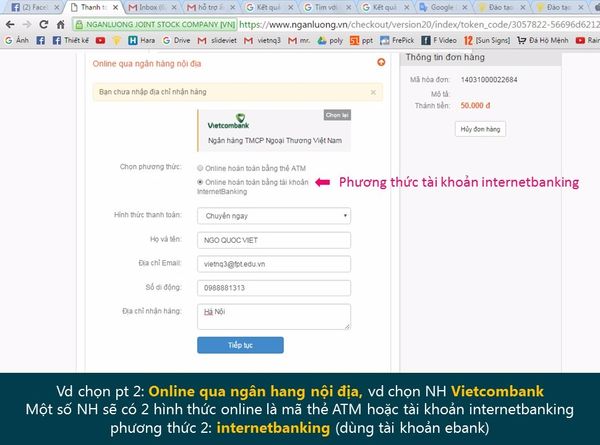The image size is (600, 445).
Task: Open the Facebook bookmark icon beside Ảnh
Action: pos(41,40)
